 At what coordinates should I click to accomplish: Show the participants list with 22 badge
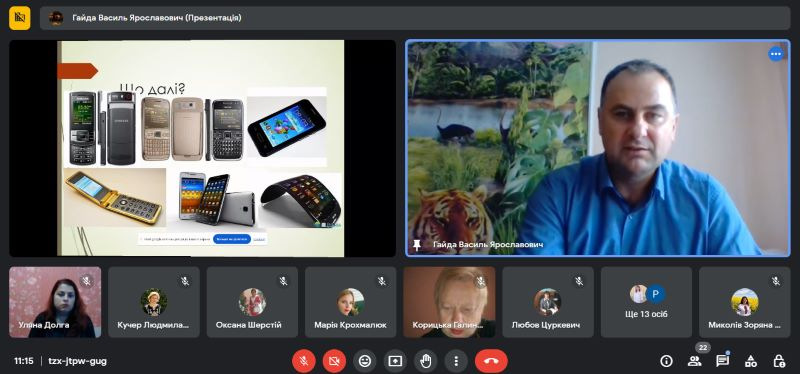694,361
